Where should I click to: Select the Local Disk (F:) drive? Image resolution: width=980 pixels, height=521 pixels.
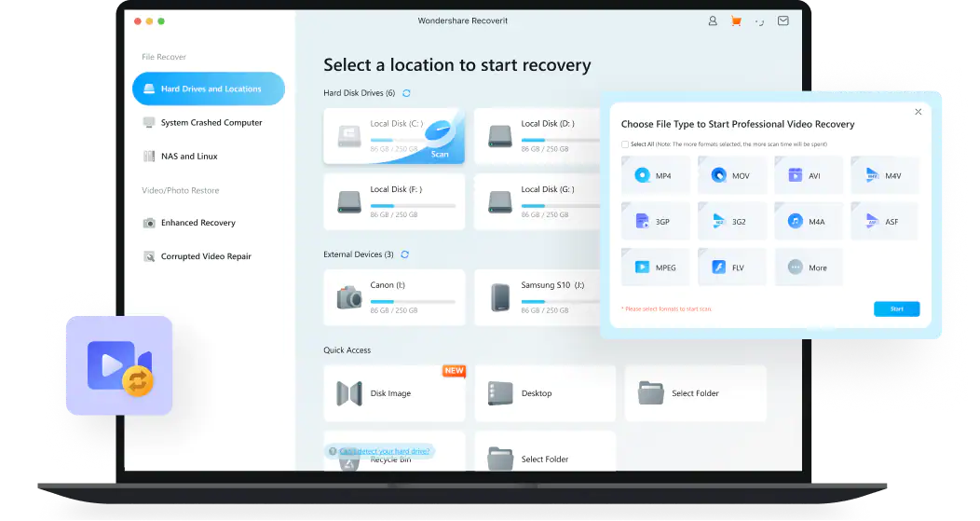click(x=394, y=201)
